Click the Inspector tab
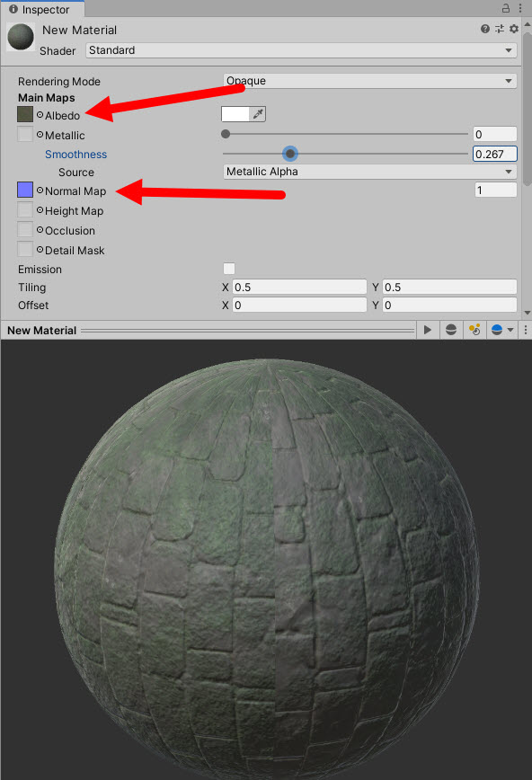Screen dimensions: 532x780 [42, 9]
